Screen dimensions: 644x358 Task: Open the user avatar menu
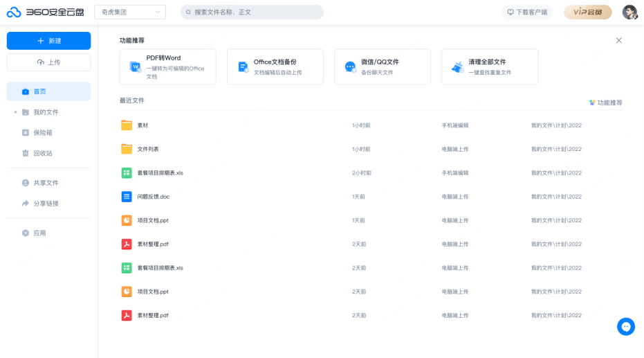click(x=629, y=12)
